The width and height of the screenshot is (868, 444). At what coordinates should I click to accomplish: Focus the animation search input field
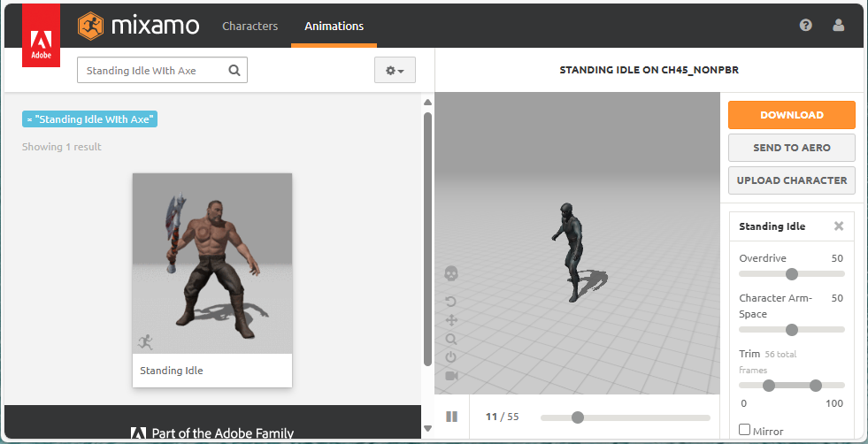(162, 70)
